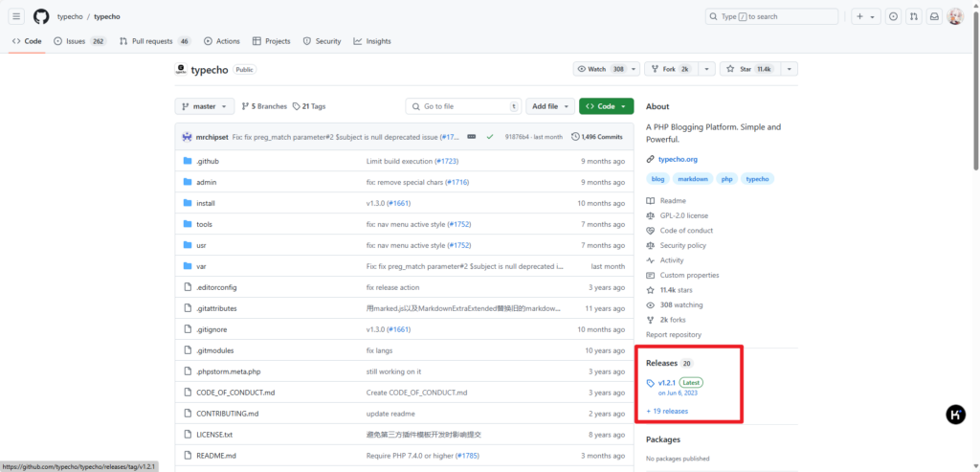Click the LICENSE.txt file icon
980x472 pixels.
[x=187, y=434]
